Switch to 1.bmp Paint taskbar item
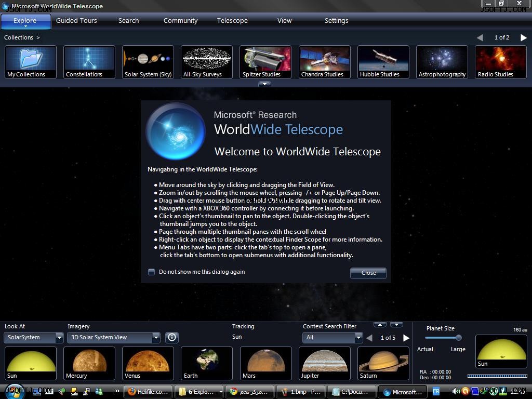 (x=301, y=392)
